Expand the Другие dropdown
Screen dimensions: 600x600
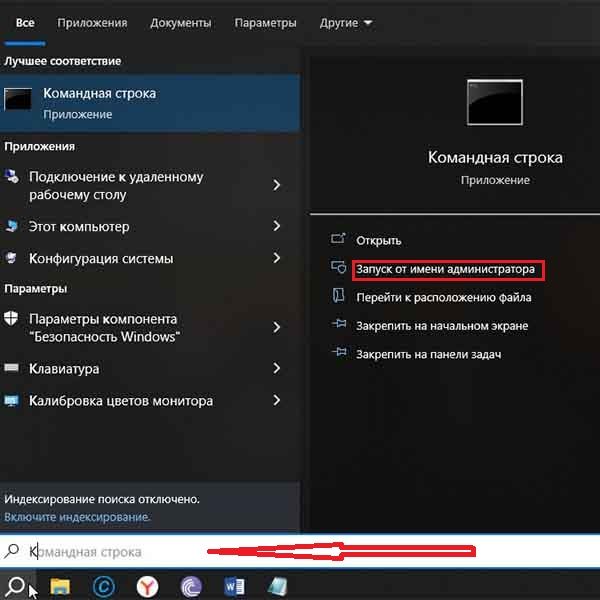(346, 23)
